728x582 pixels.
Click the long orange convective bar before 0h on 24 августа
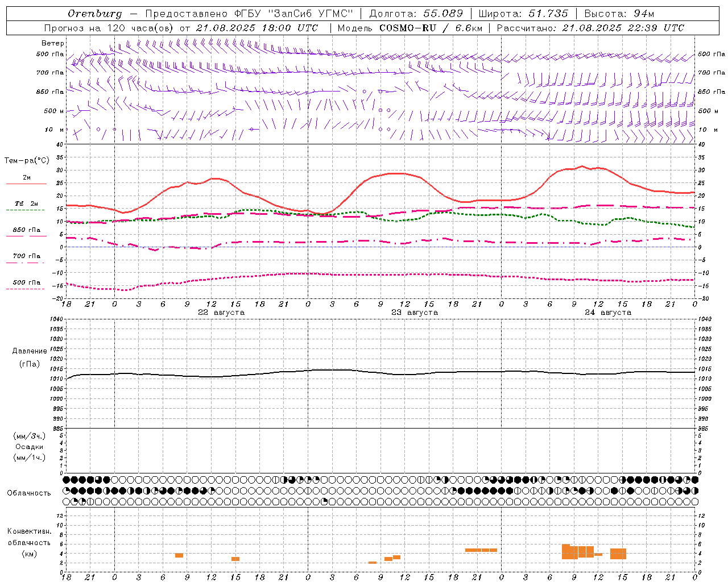point(481,550)
